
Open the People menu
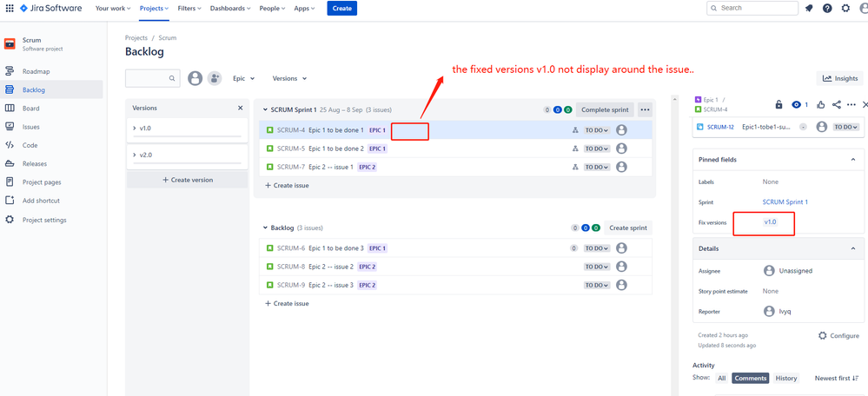pos(272,9)
